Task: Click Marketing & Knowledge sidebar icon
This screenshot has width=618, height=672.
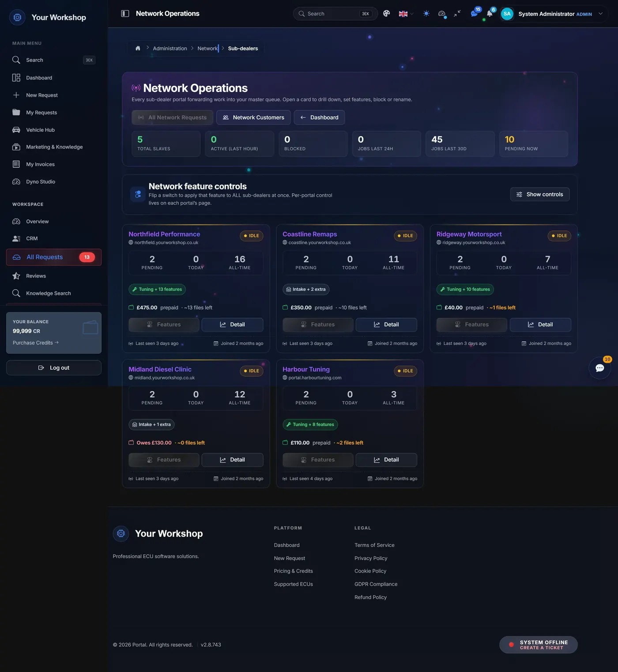Action: tap(16, 147)
